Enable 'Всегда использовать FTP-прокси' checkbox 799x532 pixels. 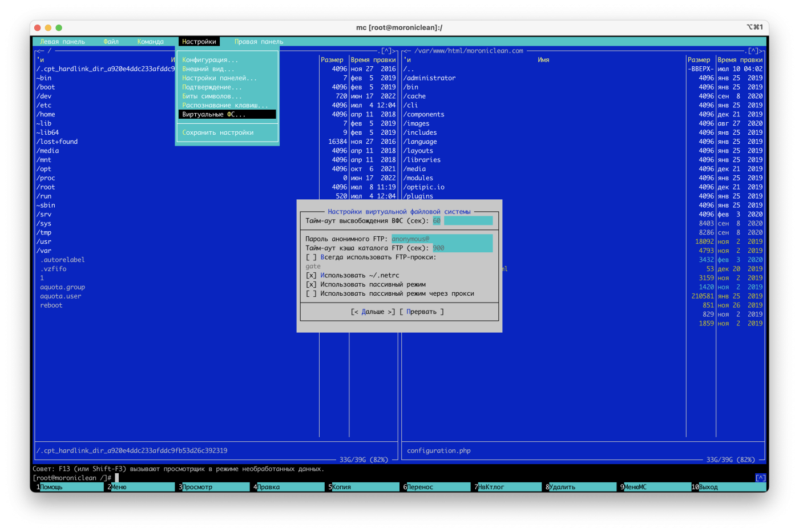[x=371, y=257]
